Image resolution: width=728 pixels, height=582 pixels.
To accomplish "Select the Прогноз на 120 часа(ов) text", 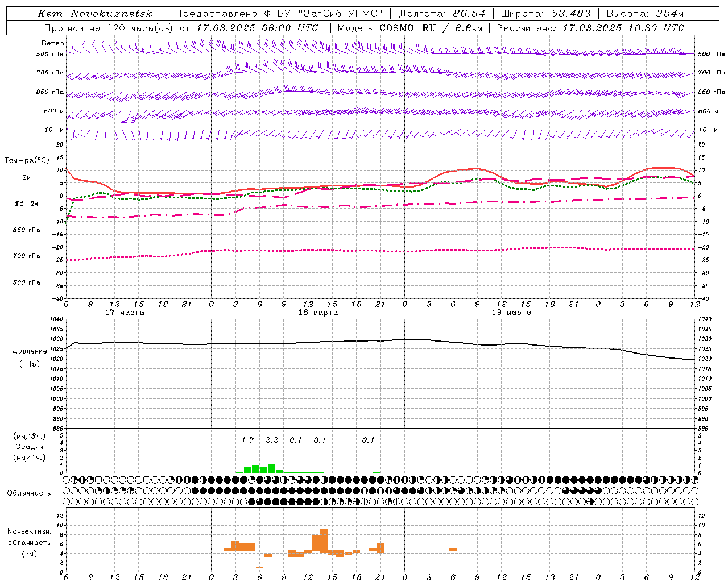I will 109,28.
